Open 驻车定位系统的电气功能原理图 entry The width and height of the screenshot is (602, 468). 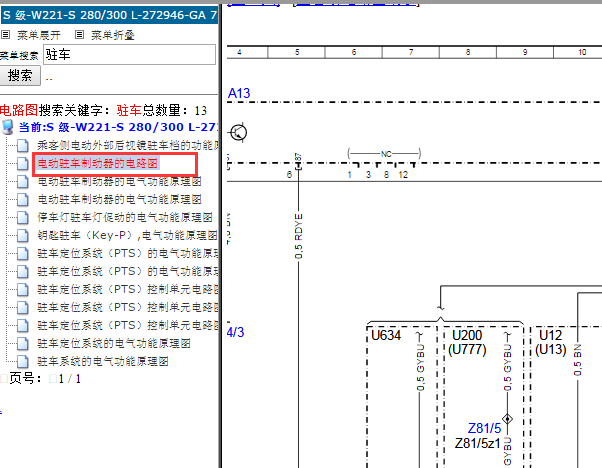tap(114, 343)
